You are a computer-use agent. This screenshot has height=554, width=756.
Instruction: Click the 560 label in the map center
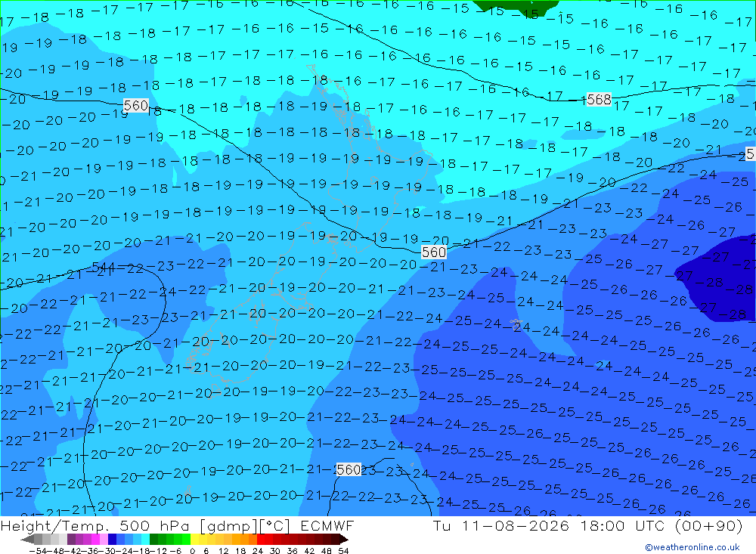pos(433,252)
